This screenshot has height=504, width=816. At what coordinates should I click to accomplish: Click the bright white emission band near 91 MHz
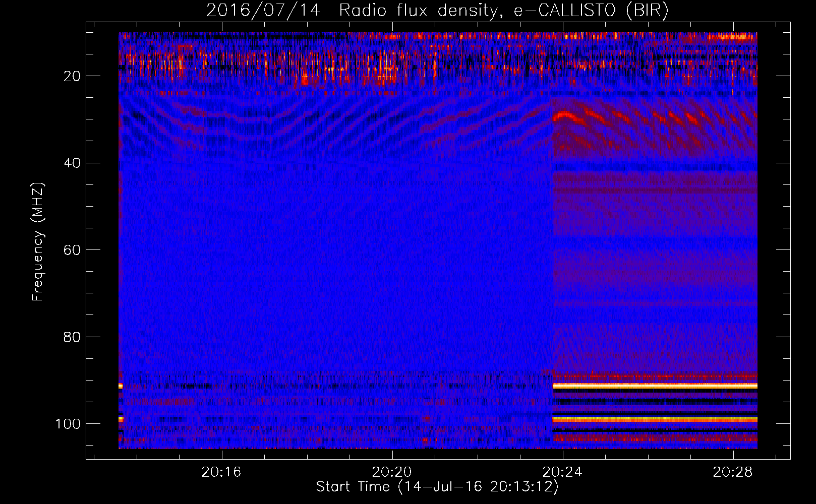tap(655, 386)
